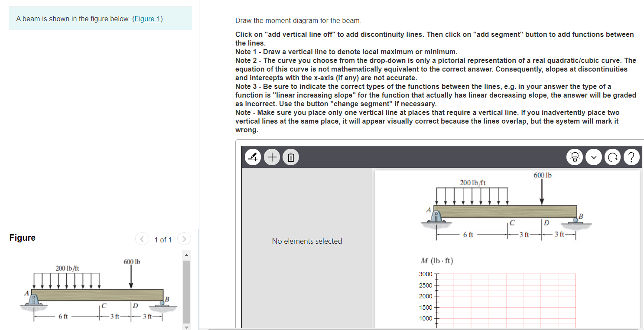Image resolution: width=644 pixels, height=330 pixels.
Task: Click the reset circular arrow icon
Action: [x=613, y=158]
